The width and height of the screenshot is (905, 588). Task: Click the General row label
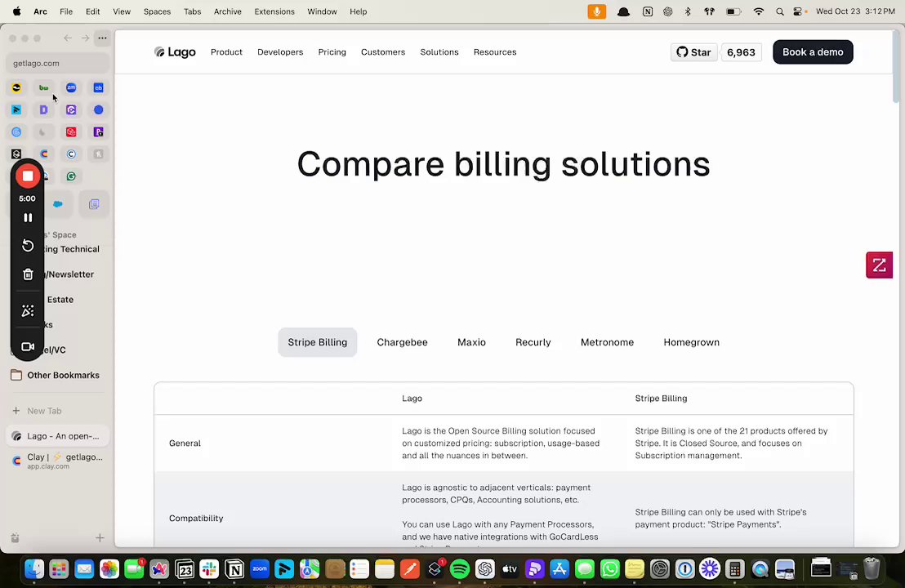185,443
